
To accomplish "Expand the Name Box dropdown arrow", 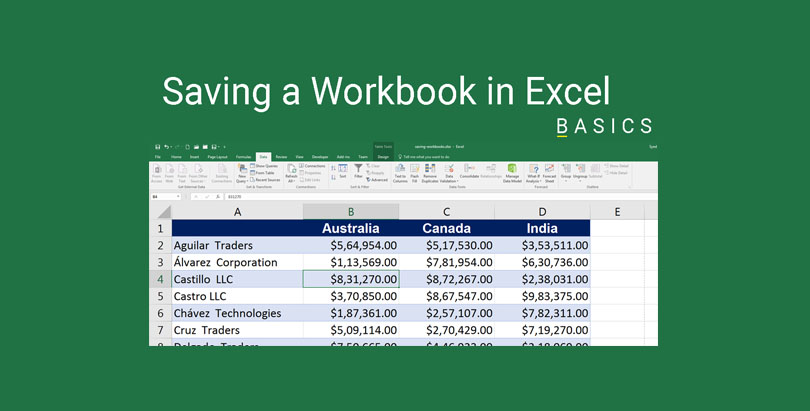I will [178, 197].
